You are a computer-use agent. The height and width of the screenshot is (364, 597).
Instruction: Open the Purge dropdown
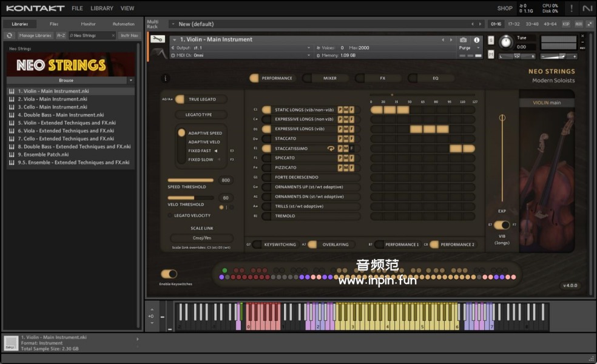(467, 48)
